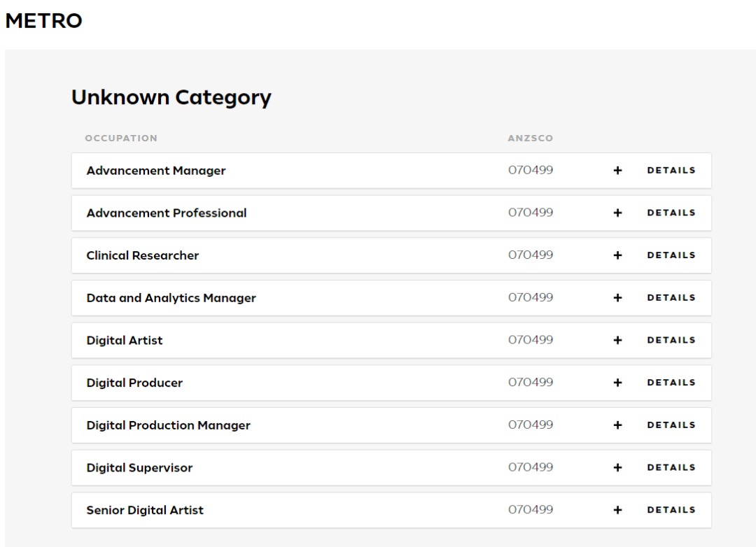
Task: Click the plus icon in Digital Artist row
Action: pyautogui.click(x=617, y=341)
